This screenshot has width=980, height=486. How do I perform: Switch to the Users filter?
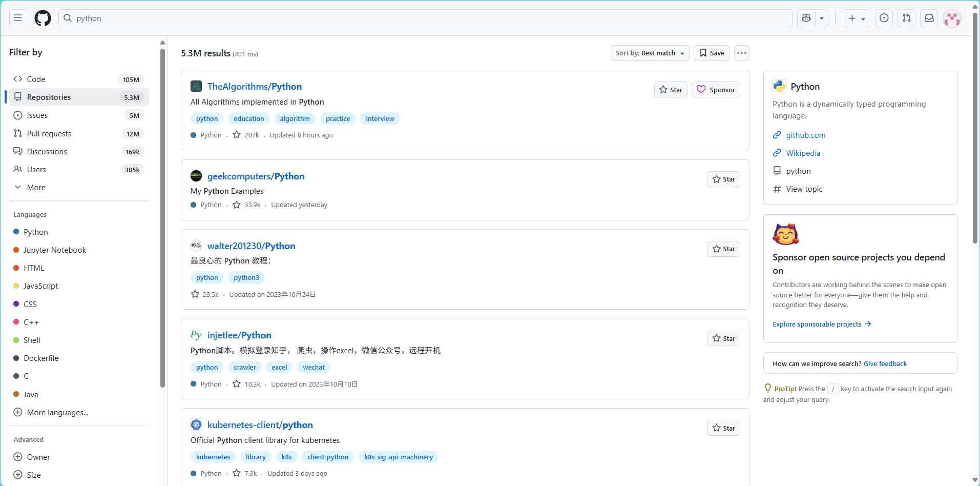pos(36,170)
